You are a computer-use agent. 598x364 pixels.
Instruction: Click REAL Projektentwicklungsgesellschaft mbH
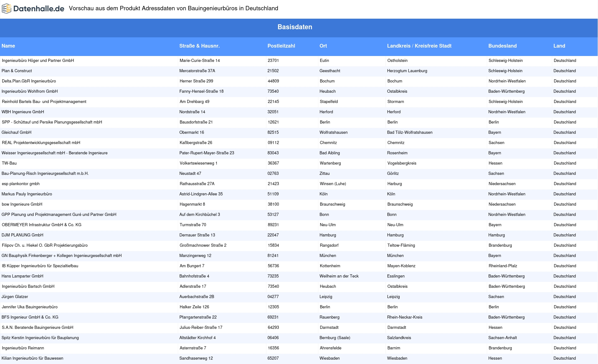pos(41,143)
